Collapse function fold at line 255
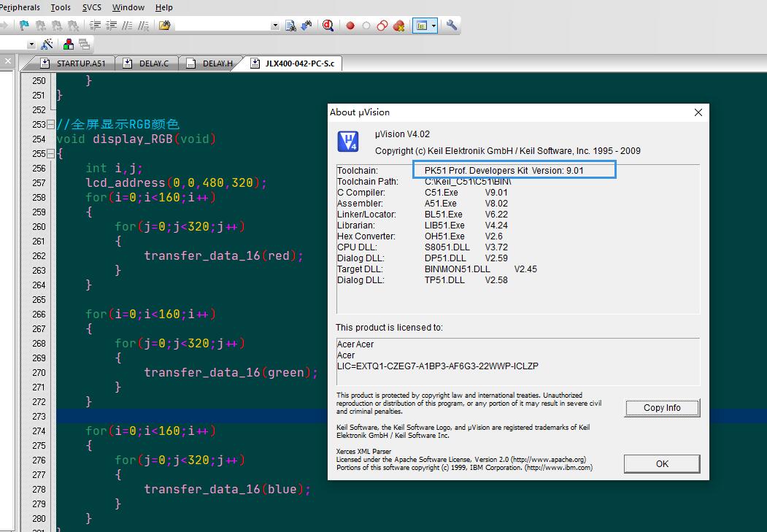767x532 pixels. [50, 153]
